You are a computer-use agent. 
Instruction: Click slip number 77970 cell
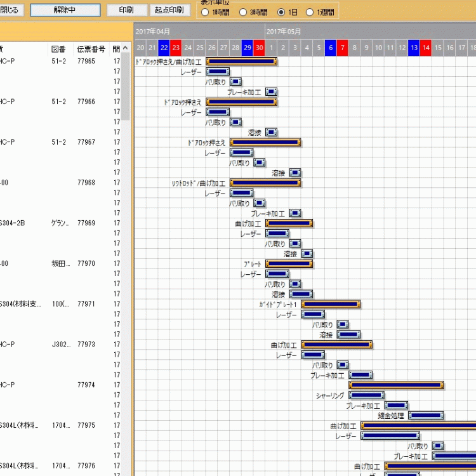(86, 263)
